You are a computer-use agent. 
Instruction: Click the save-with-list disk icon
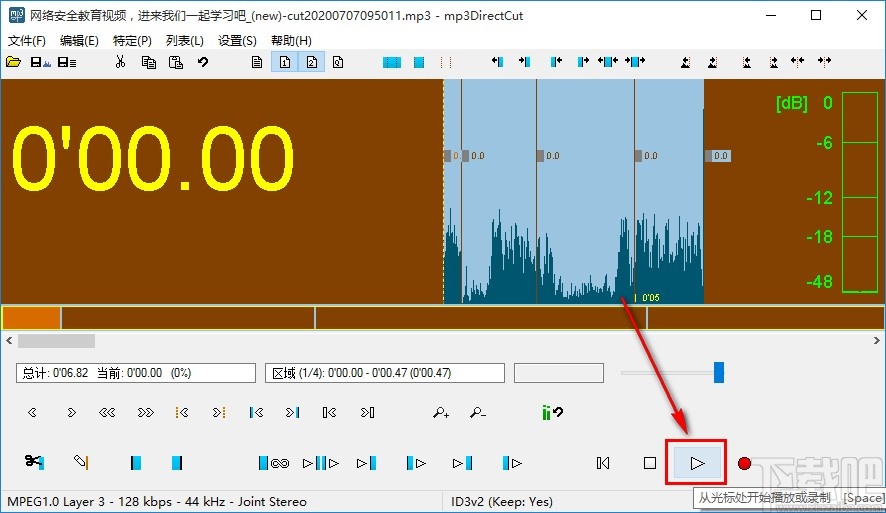(67, 62)
